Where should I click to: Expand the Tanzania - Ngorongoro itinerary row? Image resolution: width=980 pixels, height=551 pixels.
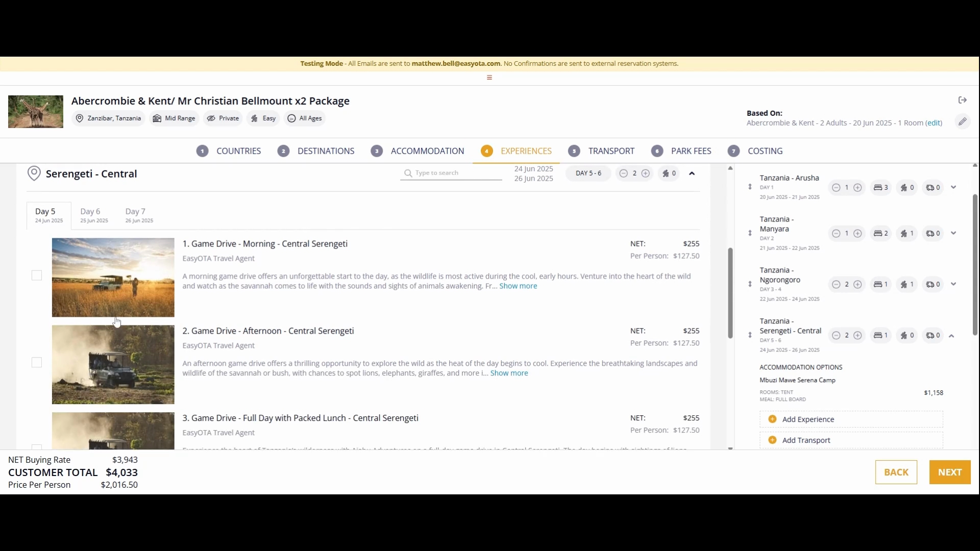pos(953,284)
